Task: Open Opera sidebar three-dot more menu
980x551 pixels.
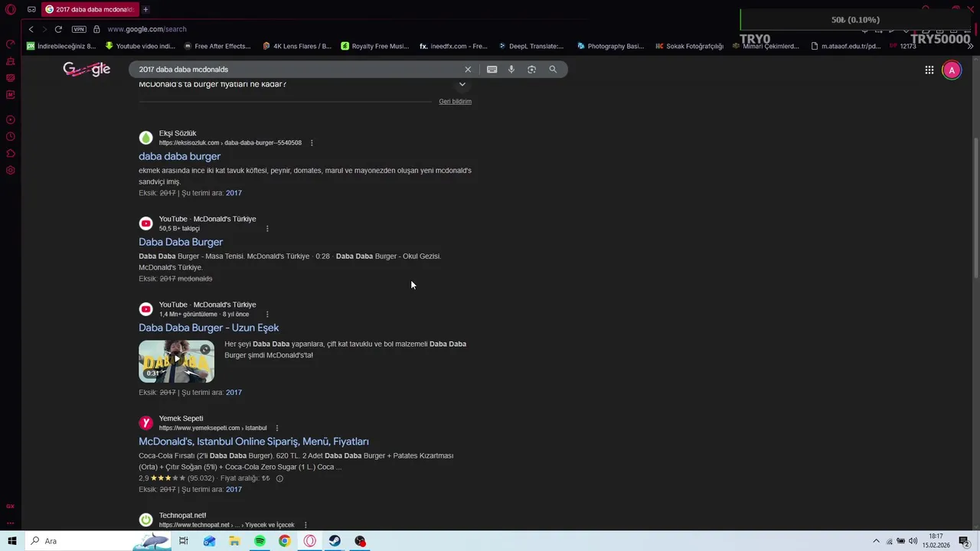Action: tap(11, 523)
